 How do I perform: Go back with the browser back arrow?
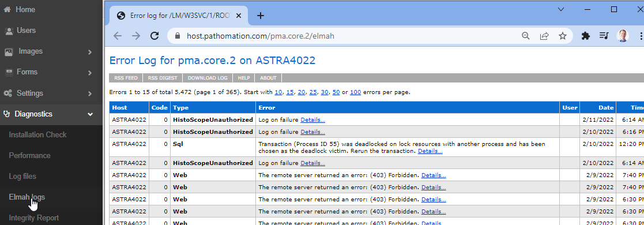tap(118, 36)
